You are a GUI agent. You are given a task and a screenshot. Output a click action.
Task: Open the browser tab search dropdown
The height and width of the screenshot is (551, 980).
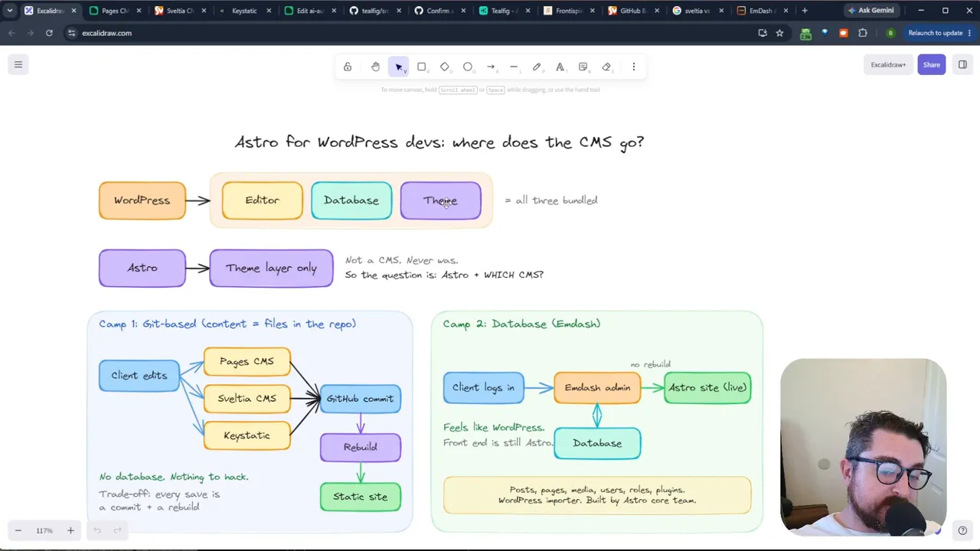[9, 11]
